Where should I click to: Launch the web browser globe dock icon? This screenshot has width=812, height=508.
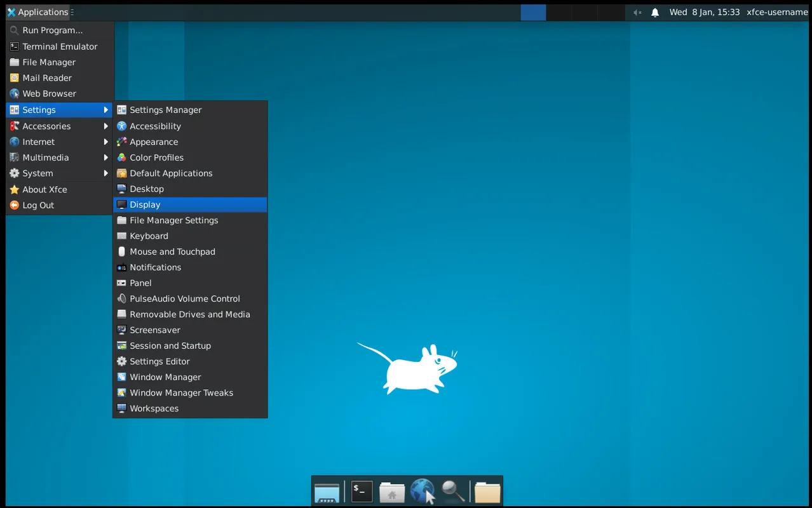pos(423,492)
